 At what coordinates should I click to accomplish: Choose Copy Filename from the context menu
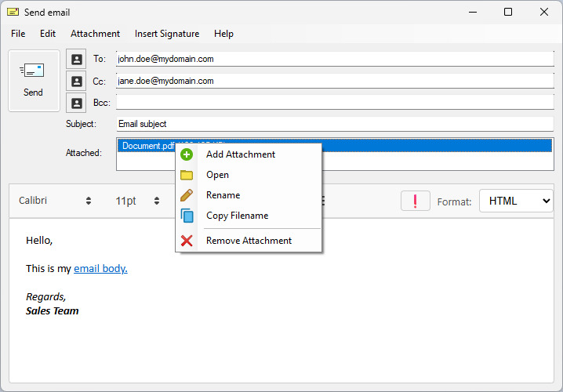click(x=237, y=216)
